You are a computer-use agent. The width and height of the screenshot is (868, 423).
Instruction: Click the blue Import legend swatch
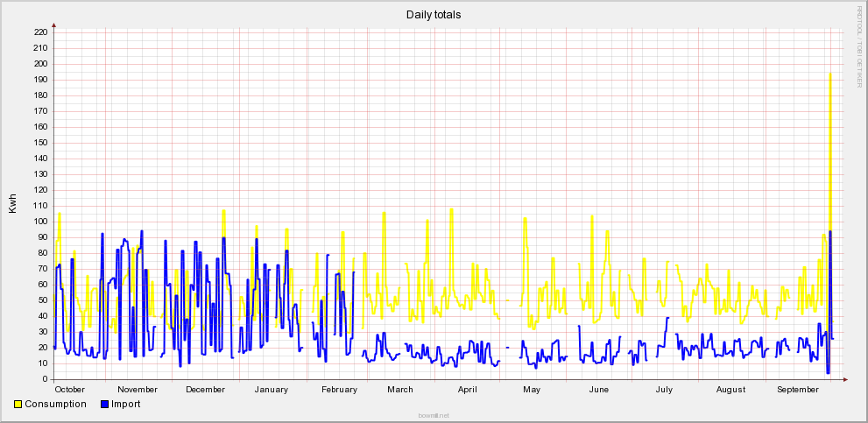point(105,405)
